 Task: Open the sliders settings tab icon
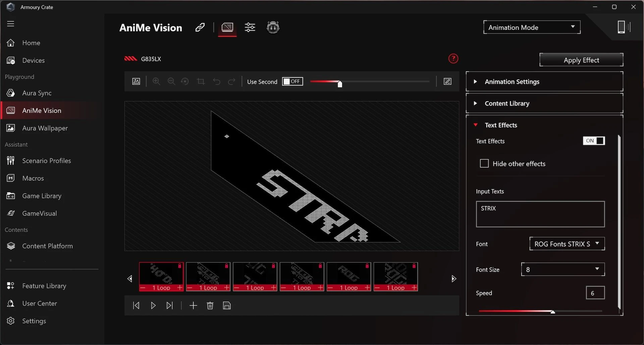coord(250,27)
